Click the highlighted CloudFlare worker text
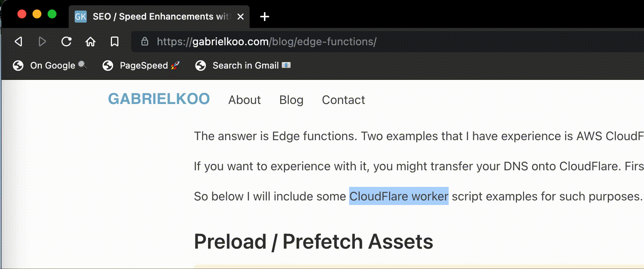The image size is (644, 269). point(399,196)
